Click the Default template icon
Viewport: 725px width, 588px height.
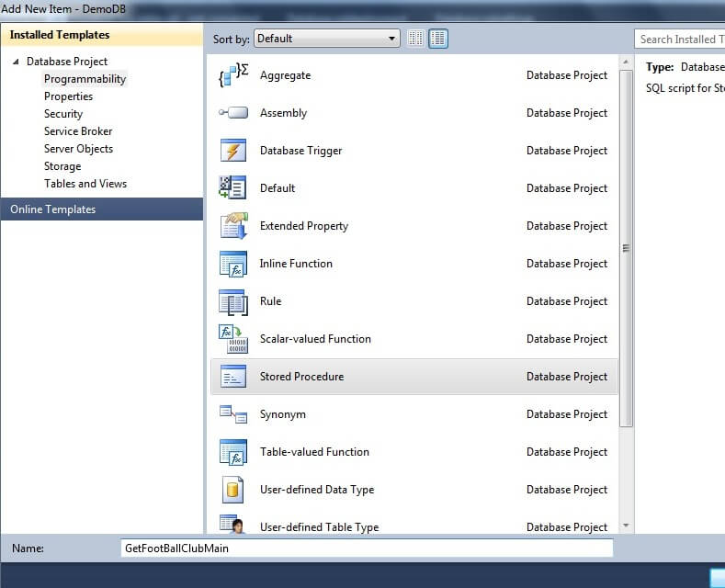point(232,187)
